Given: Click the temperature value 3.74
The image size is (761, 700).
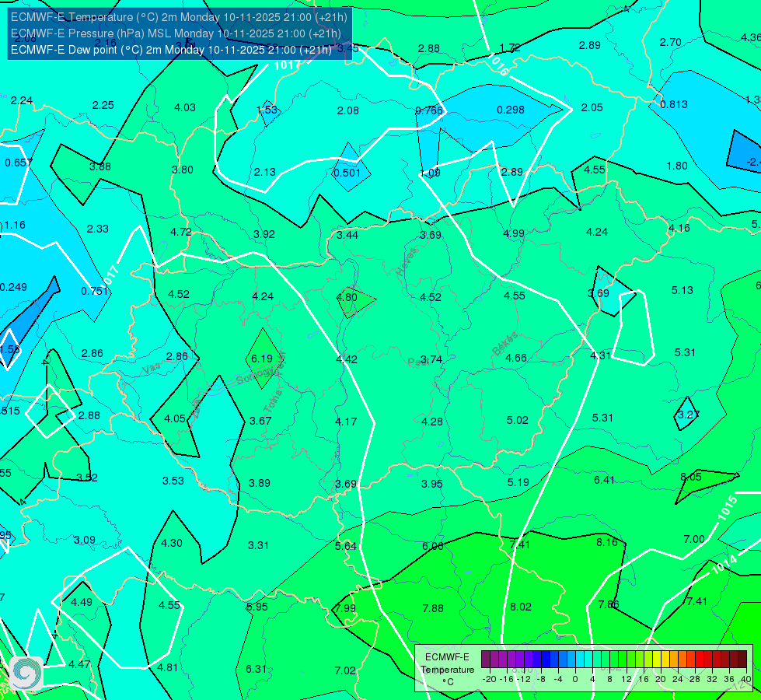Looking at the screenshot, I should pos(431,359).
